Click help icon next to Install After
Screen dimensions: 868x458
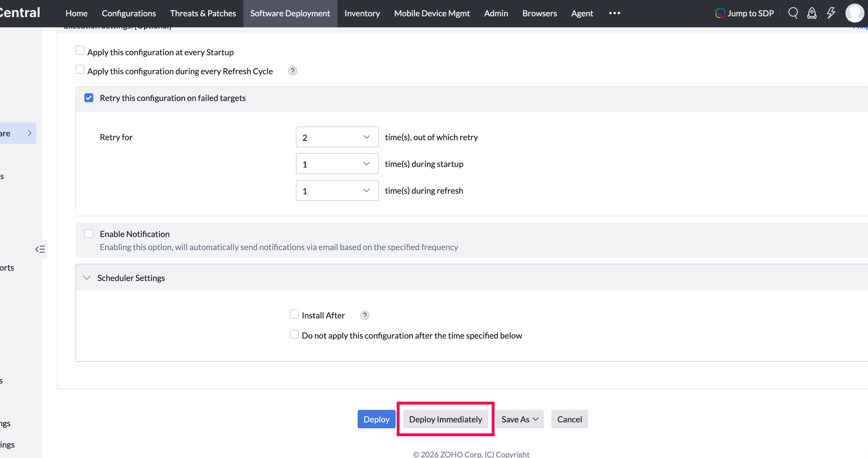[364, 315]
